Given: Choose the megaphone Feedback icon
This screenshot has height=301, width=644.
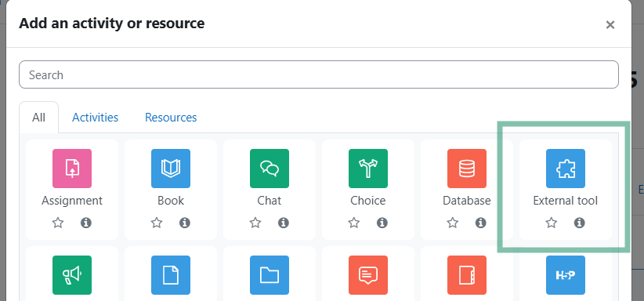Looking at the screenshot, I should [x=72, y=275].
